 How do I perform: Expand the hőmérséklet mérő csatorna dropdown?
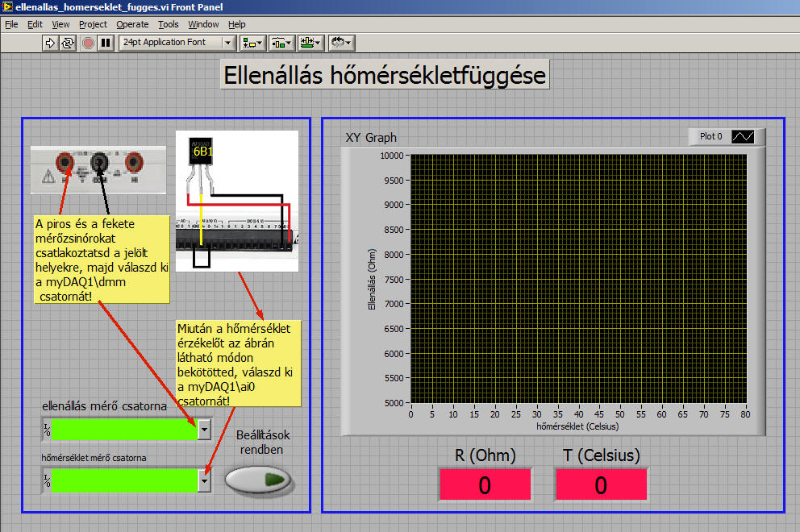click(205, 480)
